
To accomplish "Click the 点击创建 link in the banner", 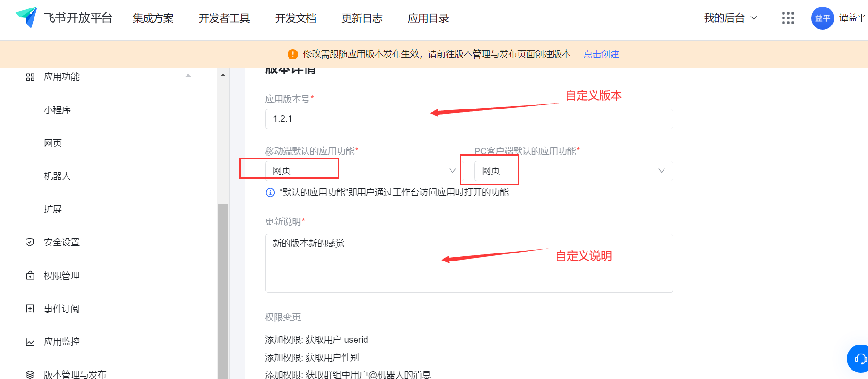I will 601,54.
